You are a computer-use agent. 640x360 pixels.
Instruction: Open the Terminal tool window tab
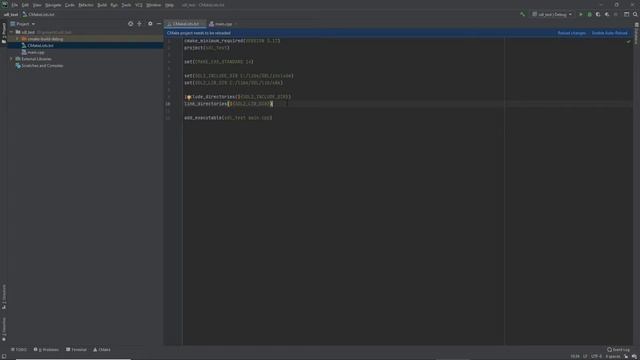(x=76, y=350)
